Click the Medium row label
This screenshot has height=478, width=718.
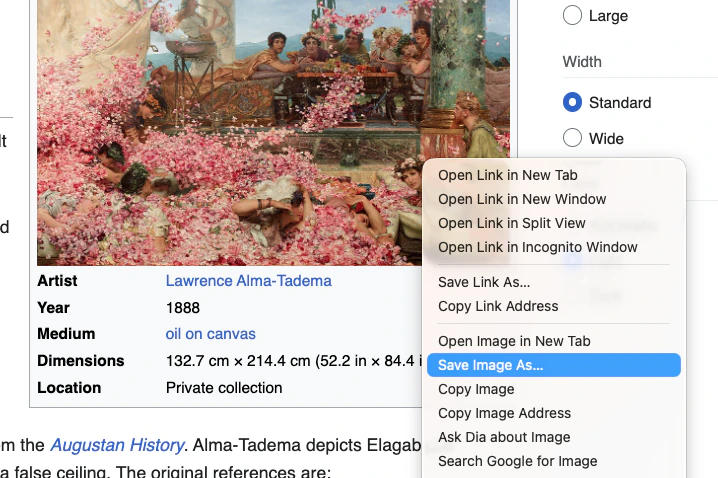[66, 334]
